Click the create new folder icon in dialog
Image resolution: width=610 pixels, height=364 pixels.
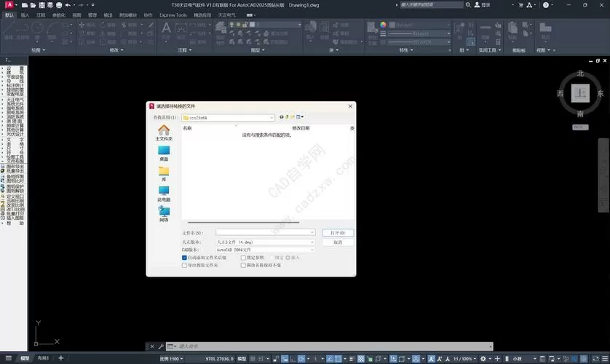293,116
